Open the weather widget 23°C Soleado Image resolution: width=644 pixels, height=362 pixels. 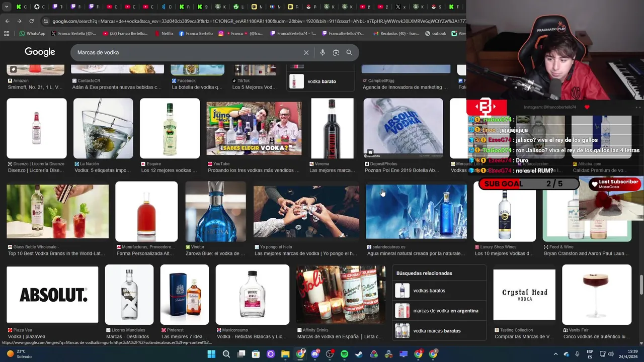18,354
